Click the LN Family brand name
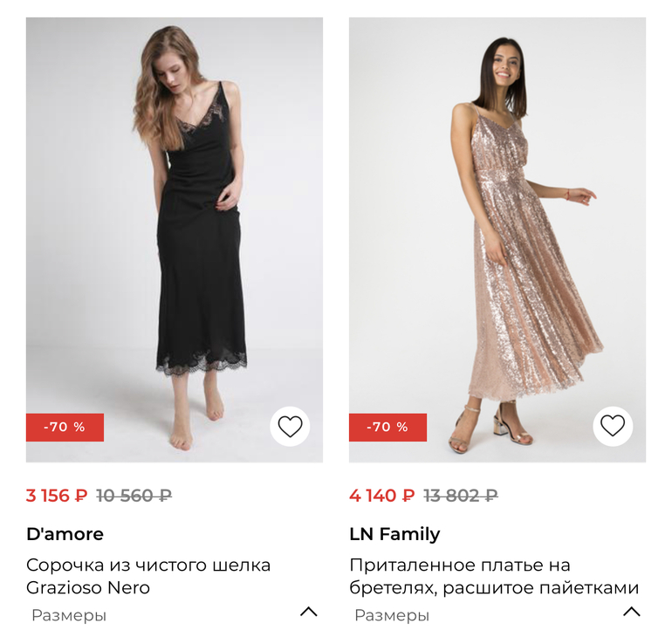The image size is (672, 644). pos(394,534)
